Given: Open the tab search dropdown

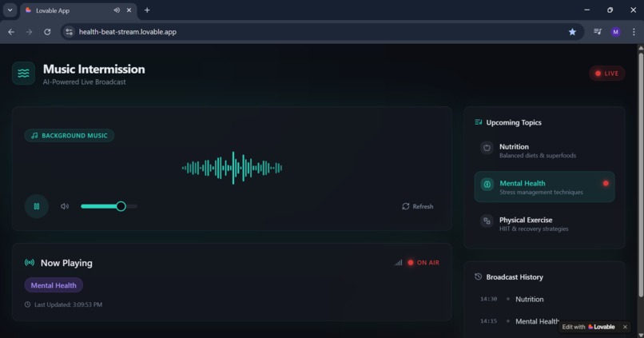Looking at the screenshot, I should 10,10.
